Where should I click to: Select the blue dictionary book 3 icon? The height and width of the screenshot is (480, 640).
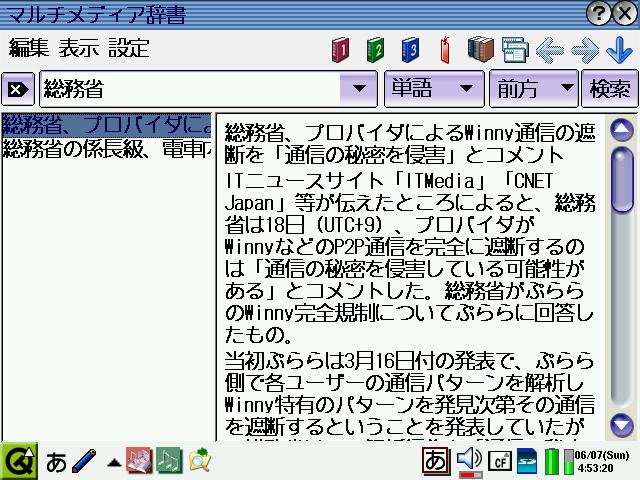[410, 50]
